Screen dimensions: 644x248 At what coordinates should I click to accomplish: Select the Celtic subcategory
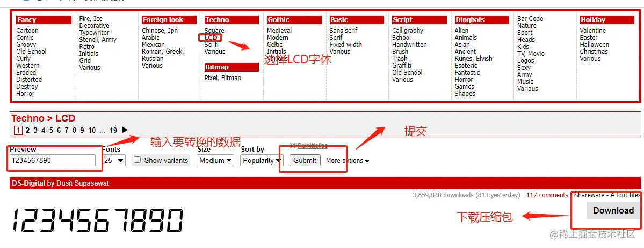[274, 45]
